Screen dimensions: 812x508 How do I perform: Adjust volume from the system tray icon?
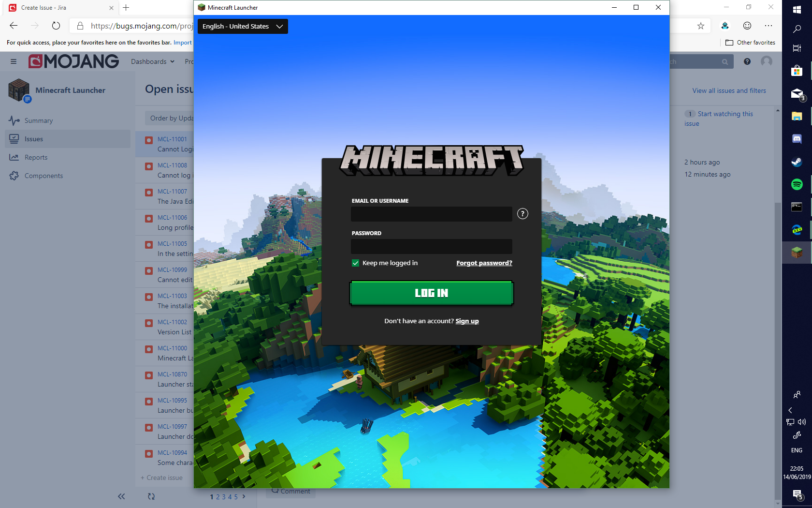click(802, 422)
